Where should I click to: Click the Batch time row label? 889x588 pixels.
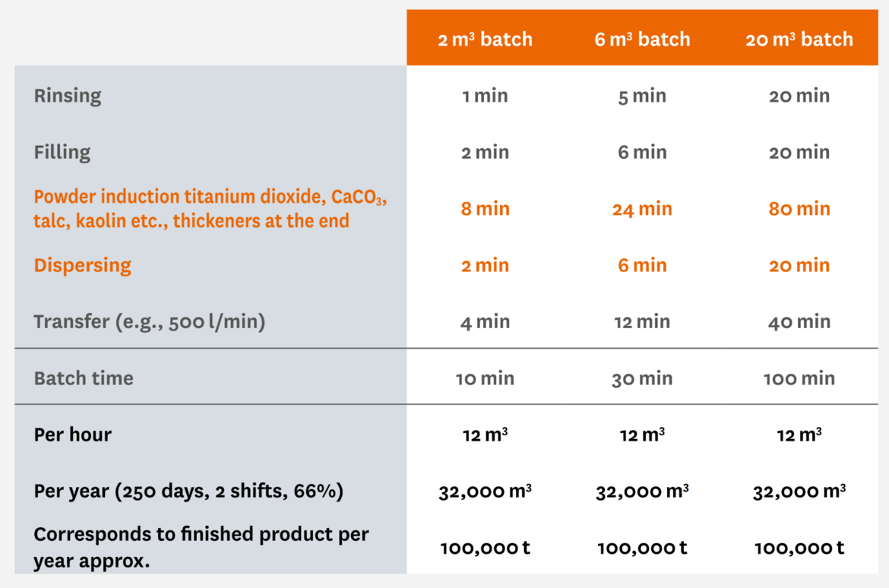tap(84, 378)
